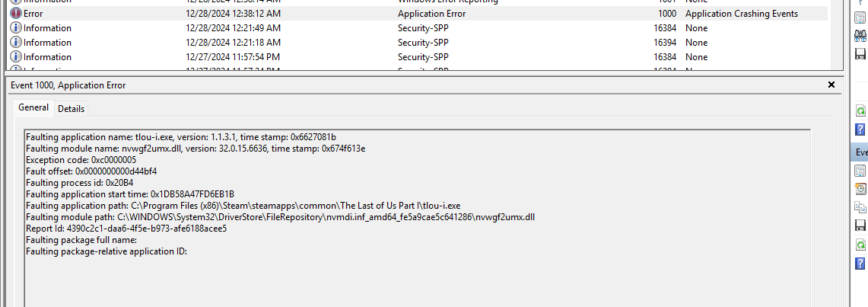The width and height of the screenshot is (868, 307).
Task: Select the Application Error event row
Action: pos(418,13)
